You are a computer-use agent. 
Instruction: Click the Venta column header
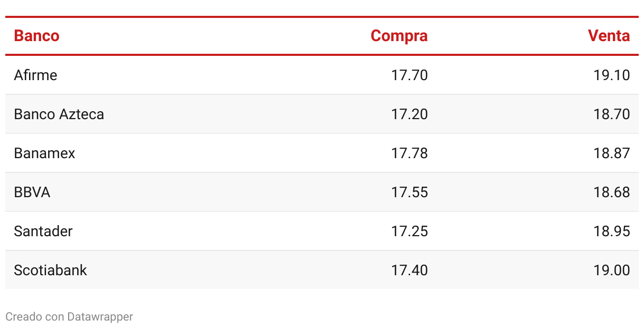click(609, 36)
